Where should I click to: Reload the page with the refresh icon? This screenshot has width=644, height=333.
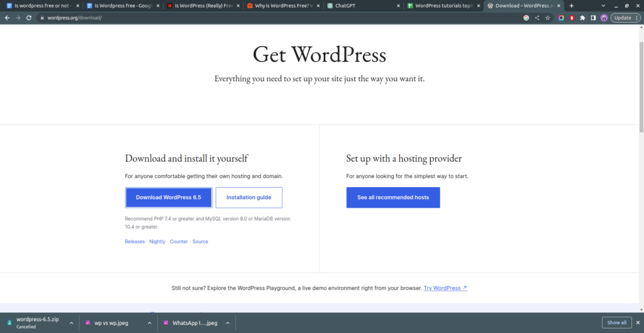point(29,18)
